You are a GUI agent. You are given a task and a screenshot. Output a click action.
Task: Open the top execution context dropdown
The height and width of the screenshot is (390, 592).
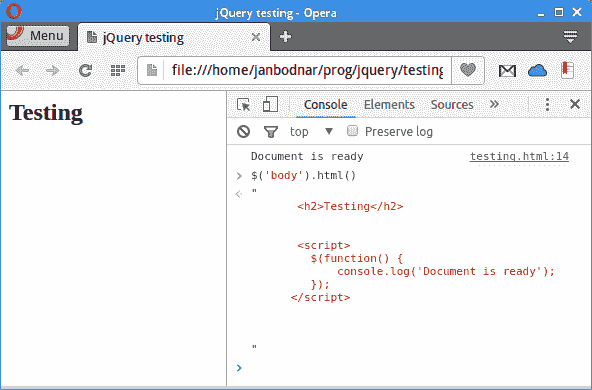(311, 131)
